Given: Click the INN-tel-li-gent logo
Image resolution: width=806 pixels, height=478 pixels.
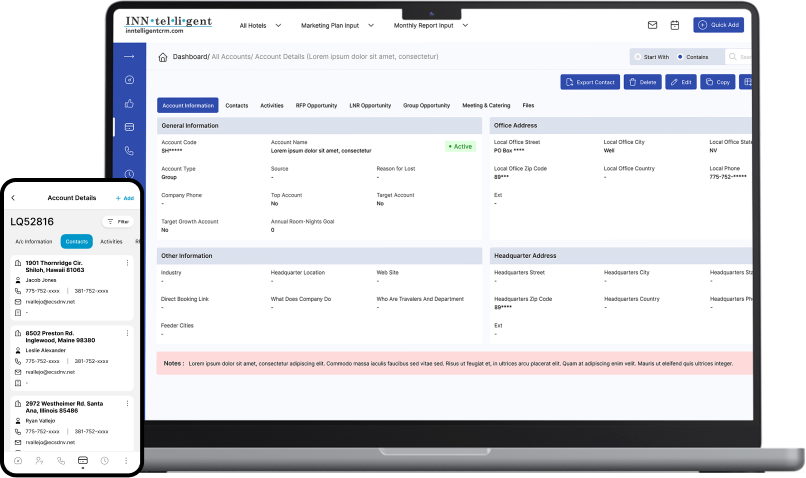Looking at the screenshot, I should (x=169, y=25).
